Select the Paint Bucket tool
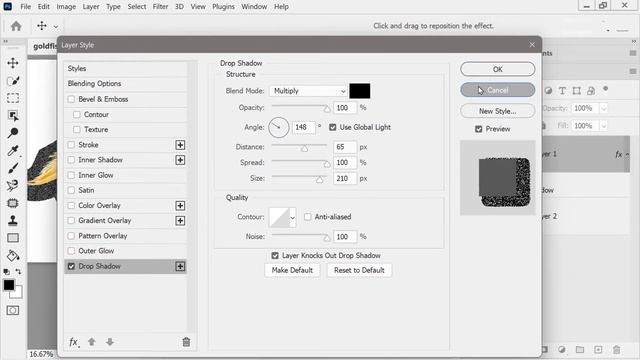Screen dimensions: 640x360 [x=13, y=256]
